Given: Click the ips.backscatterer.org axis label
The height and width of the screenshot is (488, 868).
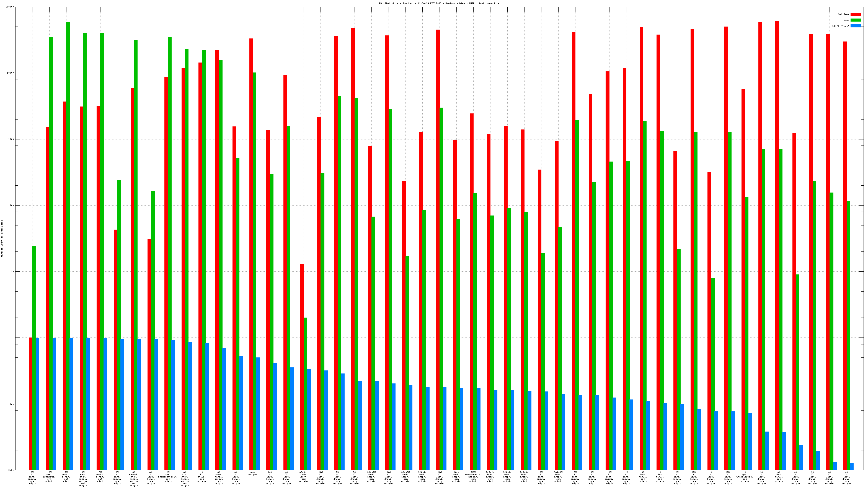Looking at the screenshot, I should click(168, 477).
